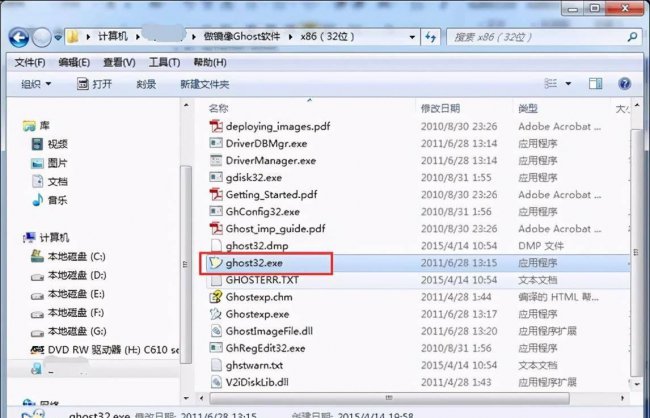Select 库 in the navigation pane
Screen dimensions: 650x418
pyautogui.click(x=36, y=125)
